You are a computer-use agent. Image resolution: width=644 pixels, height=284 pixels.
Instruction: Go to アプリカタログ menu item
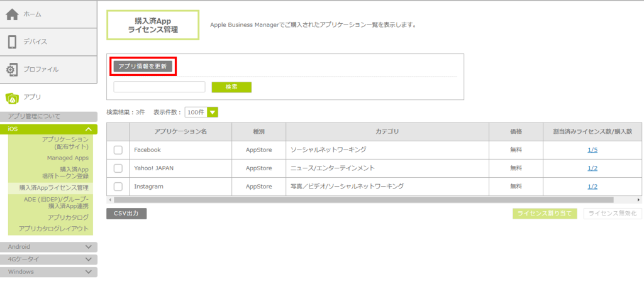[x=68, y=217]
